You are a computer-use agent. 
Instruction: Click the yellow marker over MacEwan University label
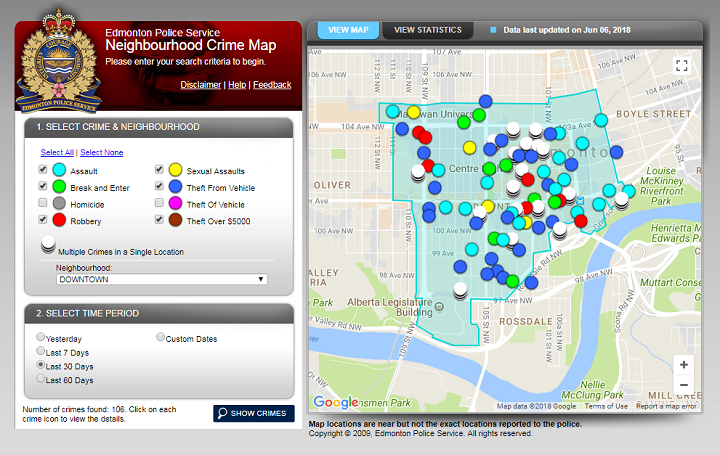click(414, 112)
